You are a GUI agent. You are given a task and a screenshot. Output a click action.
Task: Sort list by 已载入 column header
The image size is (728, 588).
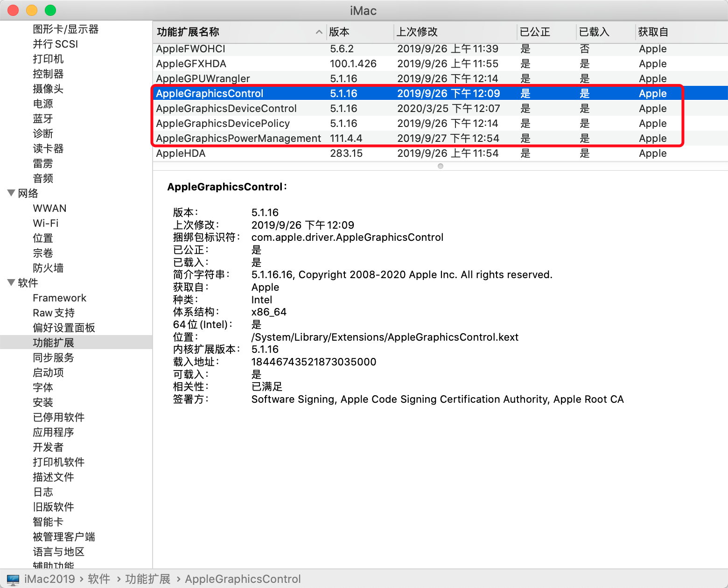point(606,32)
